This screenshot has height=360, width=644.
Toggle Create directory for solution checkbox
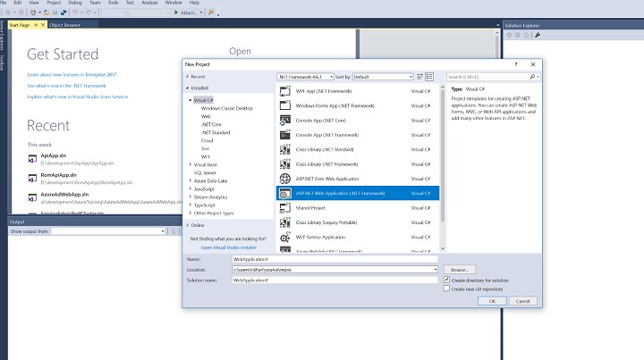click(446, 280)
